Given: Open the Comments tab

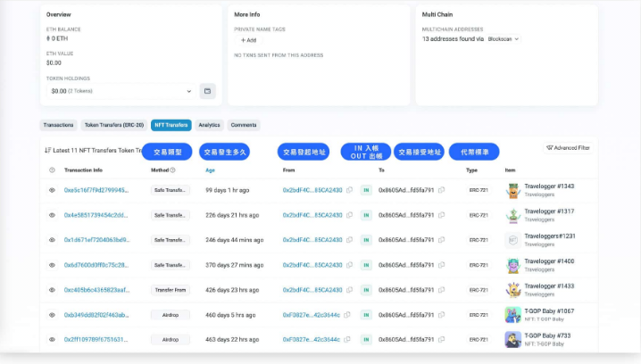Looking at the screenshot, I should point(244,125).
